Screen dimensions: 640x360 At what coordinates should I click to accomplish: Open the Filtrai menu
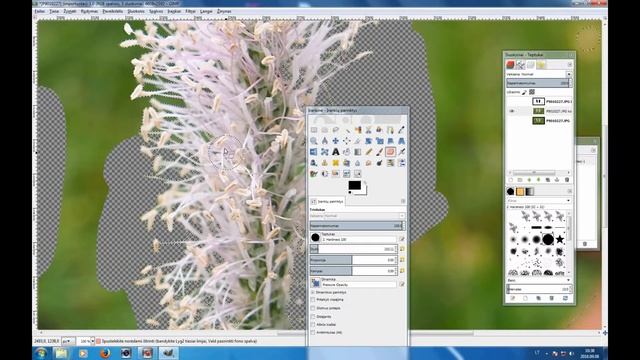pos(191,11)
